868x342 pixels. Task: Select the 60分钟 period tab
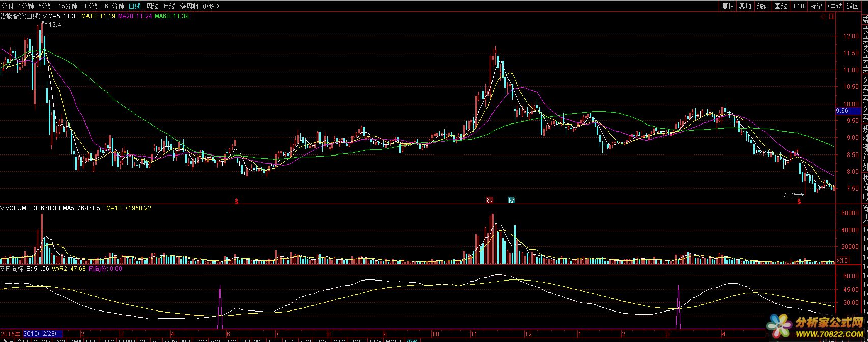pyautogui.click(x=114, y=6)
